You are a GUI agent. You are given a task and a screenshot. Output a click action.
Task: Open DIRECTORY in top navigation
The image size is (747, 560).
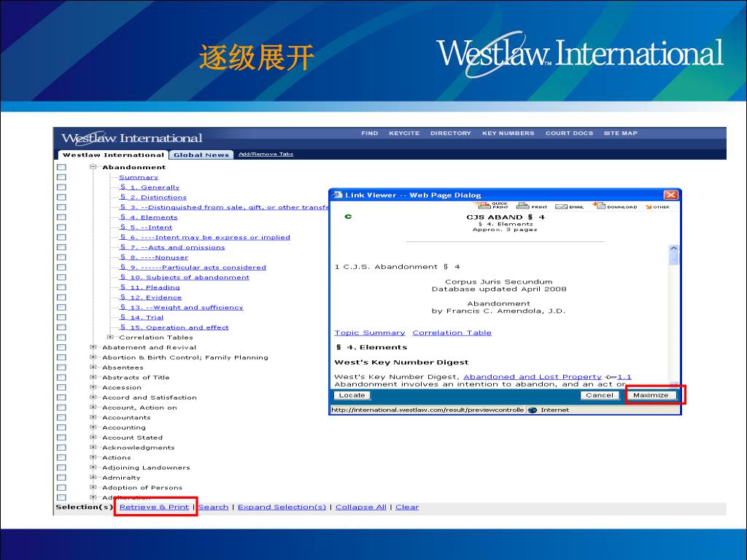[x=451, y=133]
